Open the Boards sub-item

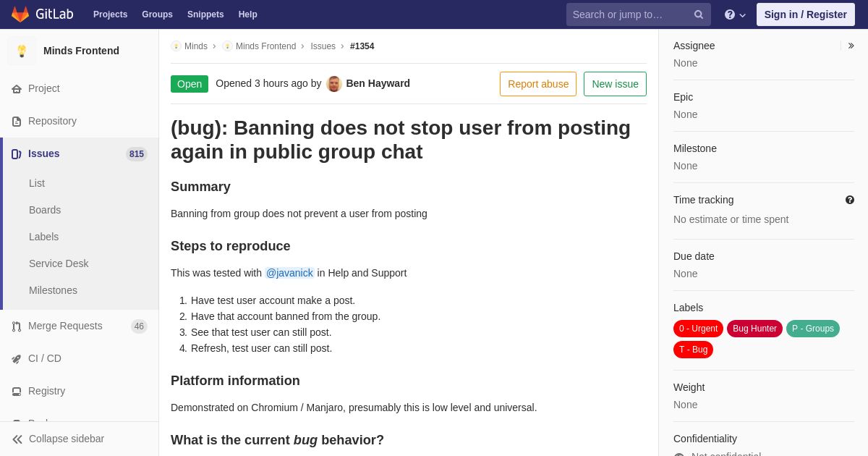45,210
